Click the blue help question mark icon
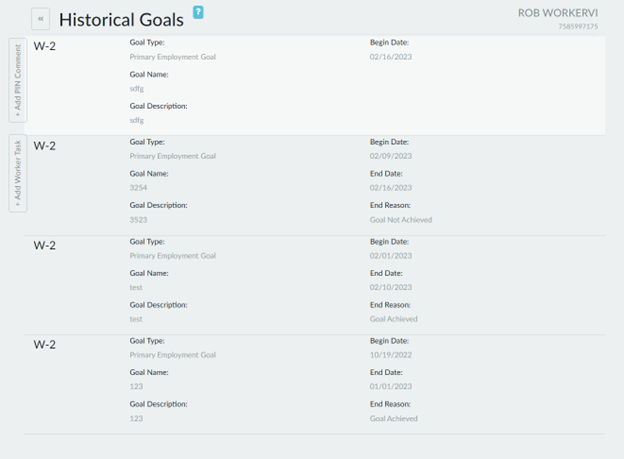Viewport: 624px width, 459px height. 198,12
